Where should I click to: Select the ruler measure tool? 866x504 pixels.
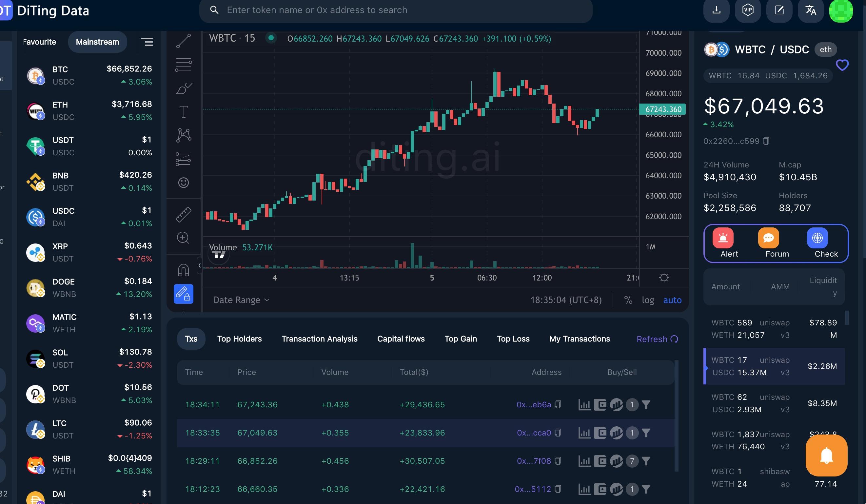tap(184, 214)
